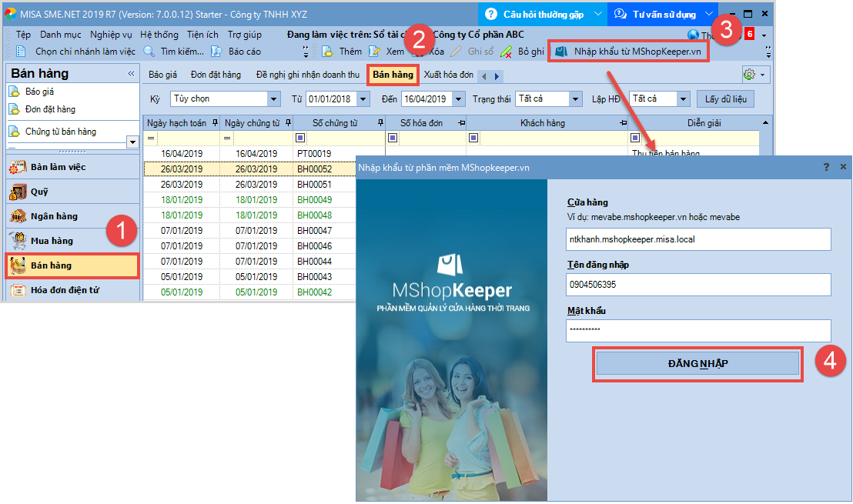853x504 pixels.
Task: Open the Đến date picker dropdown
Action: point(459,99)
